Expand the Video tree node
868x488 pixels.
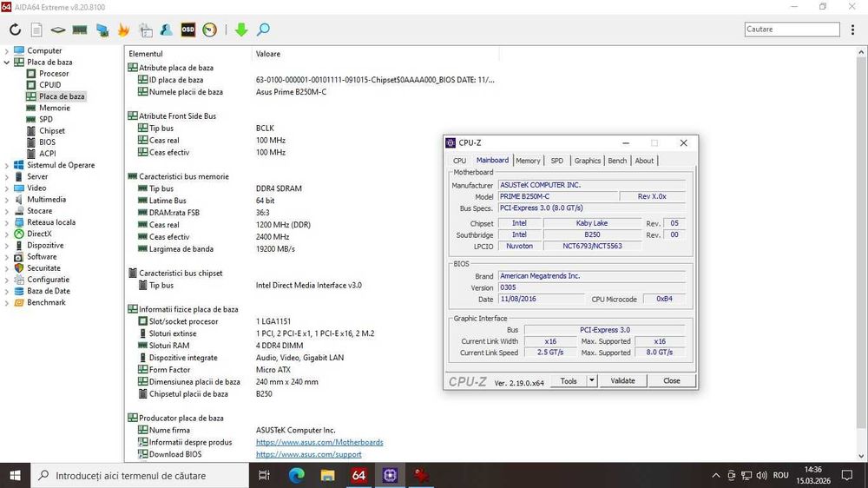click(x=7, y=188)
